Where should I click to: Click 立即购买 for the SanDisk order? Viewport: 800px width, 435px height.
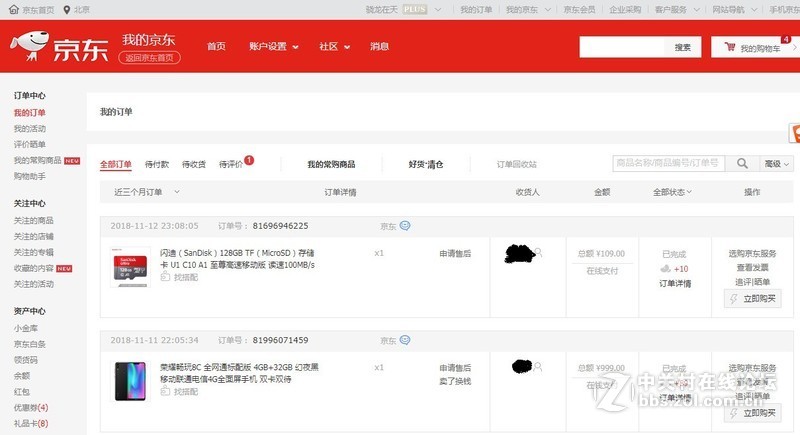[x=753, y=298]
